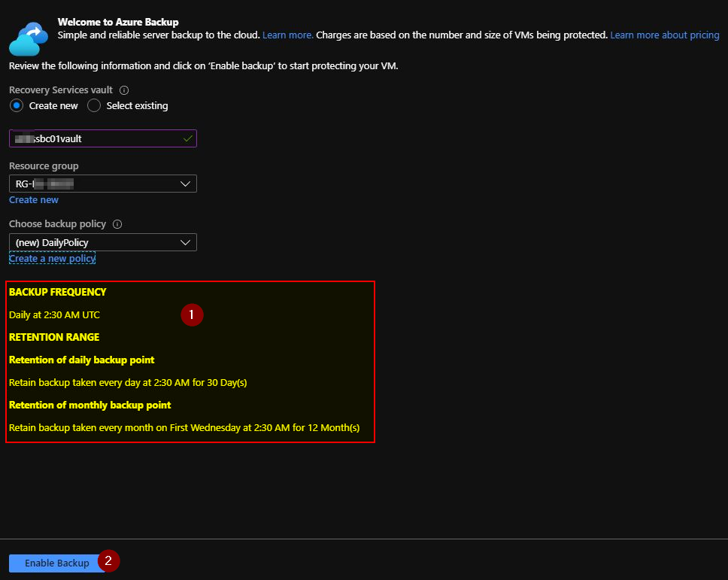Click the red number 2 annotation marker

(x=108, y=560)
